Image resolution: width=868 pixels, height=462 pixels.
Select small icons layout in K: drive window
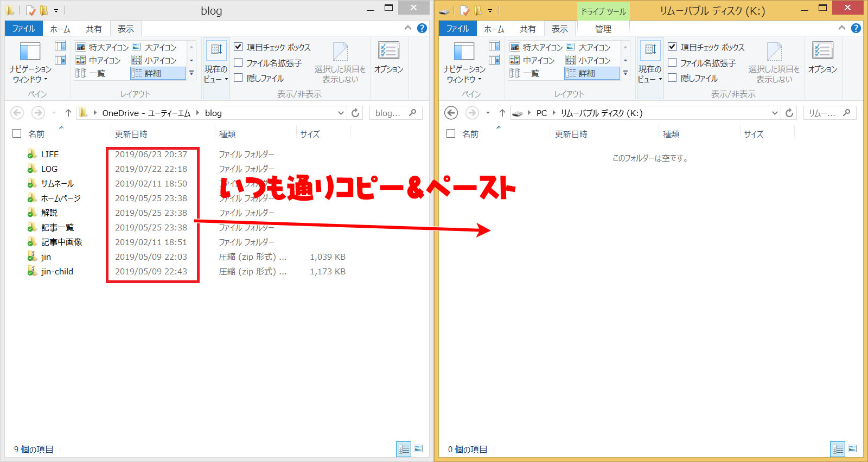pyautogui.click(x=589, y=60)
